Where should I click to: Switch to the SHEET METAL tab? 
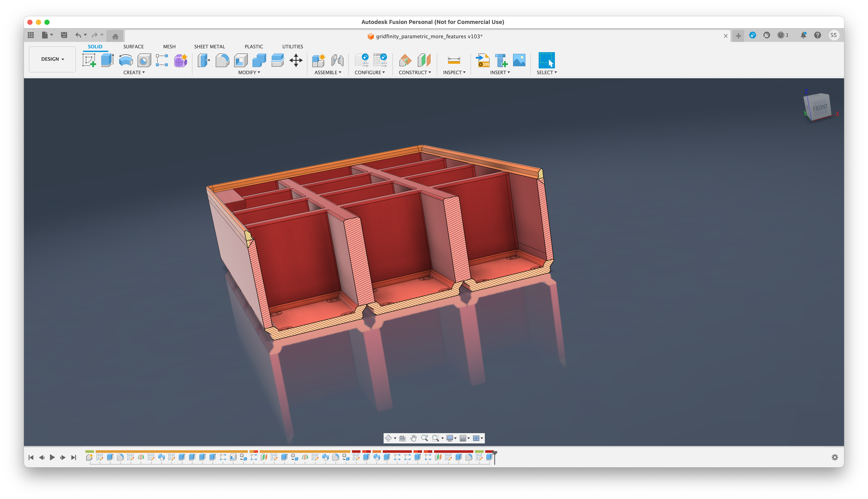[210, 47]
